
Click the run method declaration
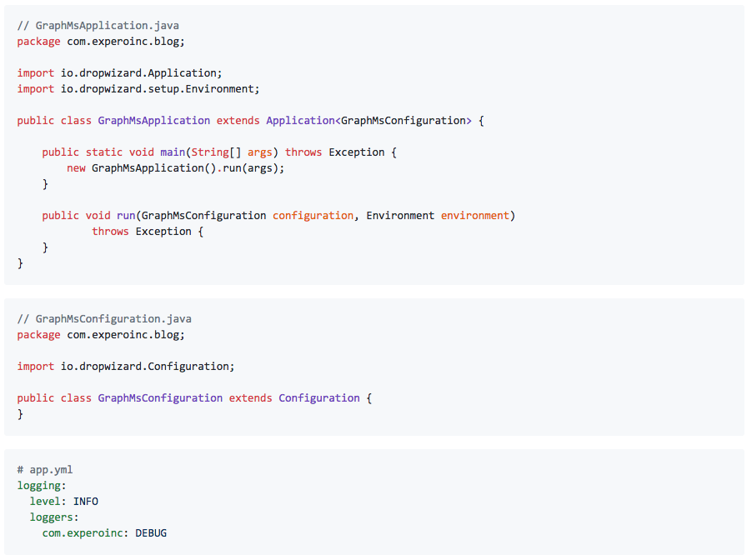126,215
